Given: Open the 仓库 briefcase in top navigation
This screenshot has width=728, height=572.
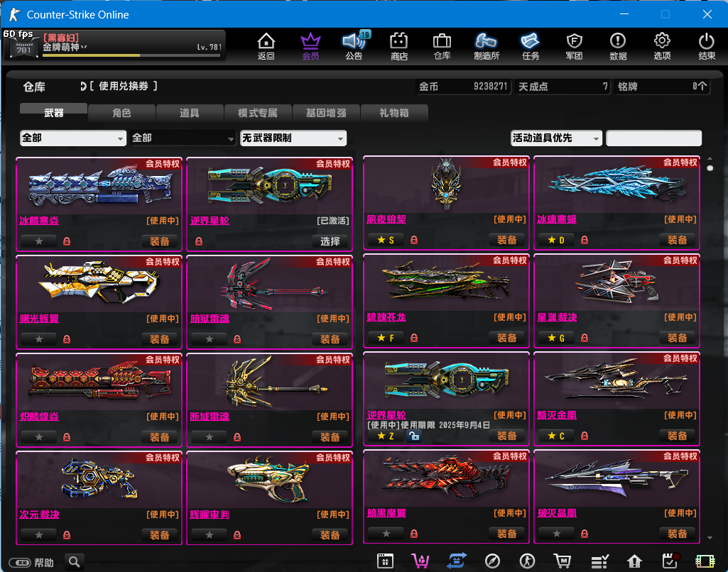Looking at the screenshot, I should pos(442,46).
